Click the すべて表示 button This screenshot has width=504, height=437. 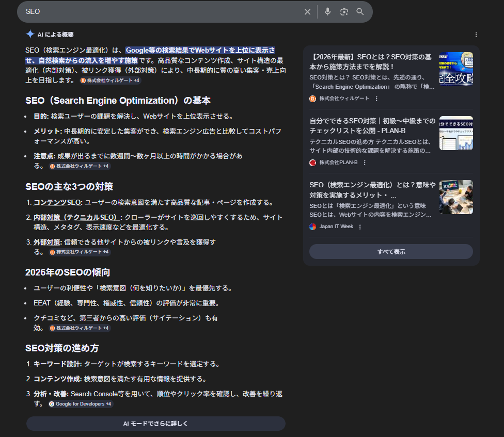(x=391, y=252)
